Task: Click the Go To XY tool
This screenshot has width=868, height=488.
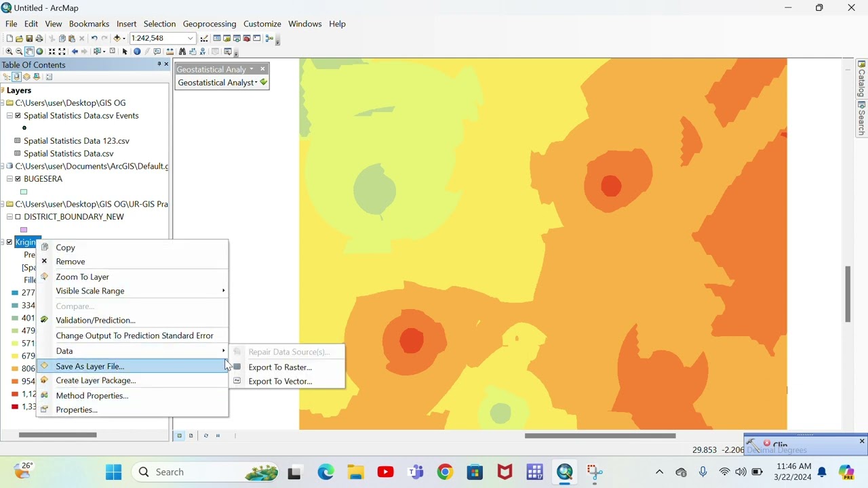Action: pyautogui.click(x=202, y=52)
